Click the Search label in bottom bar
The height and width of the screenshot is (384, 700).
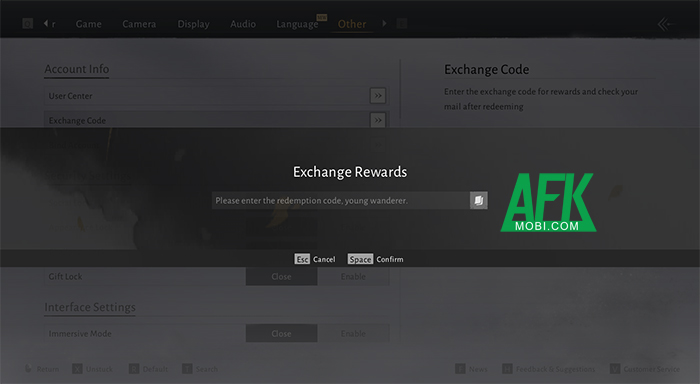207,369
